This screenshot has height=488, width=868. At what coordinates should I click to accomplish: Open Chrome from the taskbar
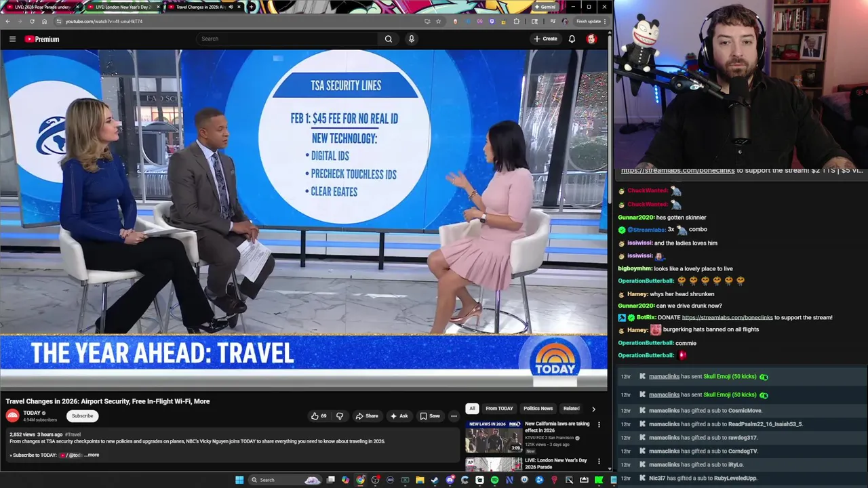coord(360,480)
